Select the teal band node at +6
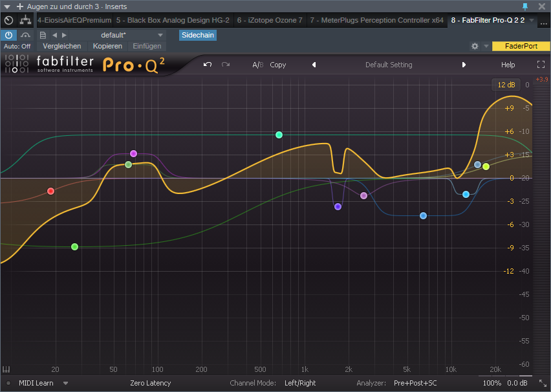Image resolution: width=551 pixels, height=392 pixels. point(279,135)
